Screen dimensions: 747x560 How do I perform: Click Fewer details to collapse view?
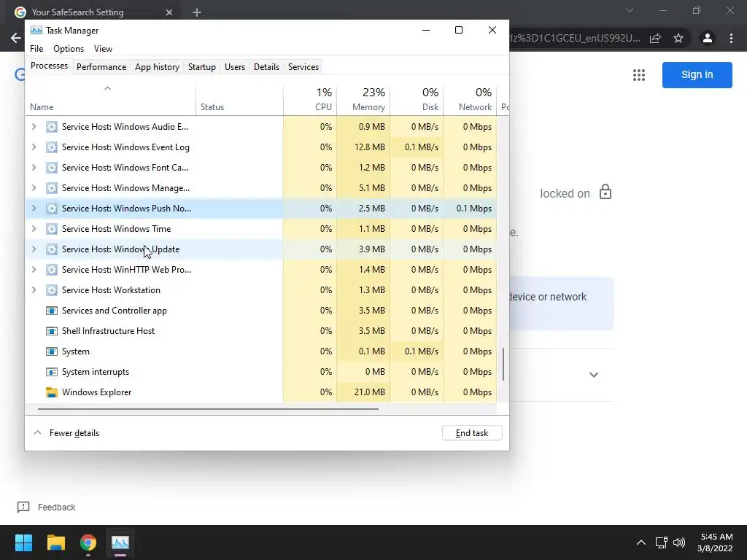66,433
